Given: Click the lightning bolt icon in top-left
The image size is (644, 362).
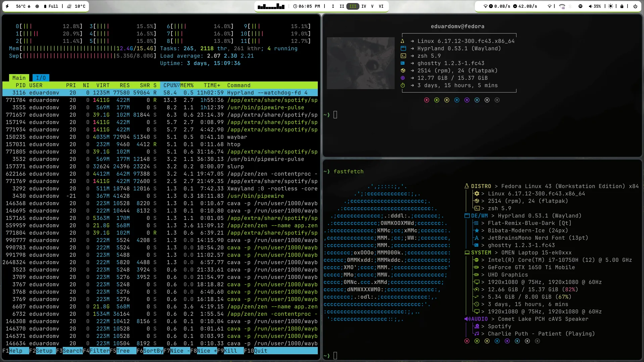Looking at the screenshot, I should pyautogui.click(x=7, y=6).
